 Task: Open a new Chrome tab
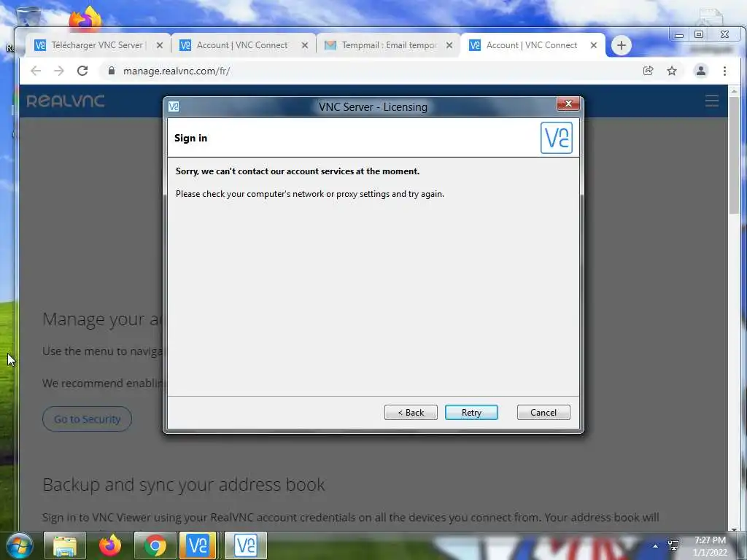(x=622, y=46)
